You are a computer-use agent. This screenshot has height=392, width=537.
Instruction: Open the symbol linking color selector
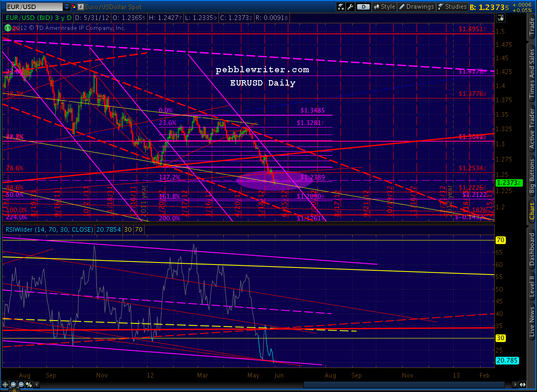(x=74, y=7)
